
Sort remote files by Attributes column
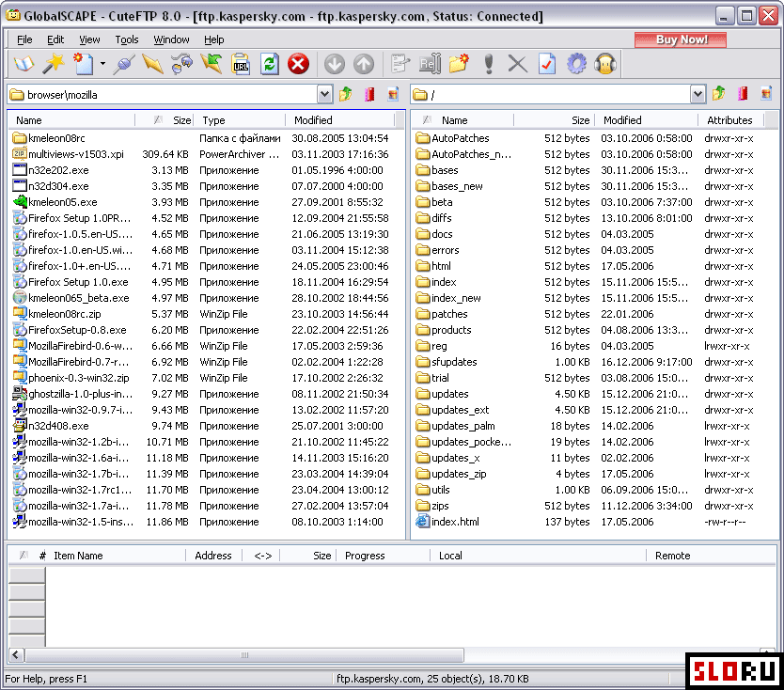(730, 120)
